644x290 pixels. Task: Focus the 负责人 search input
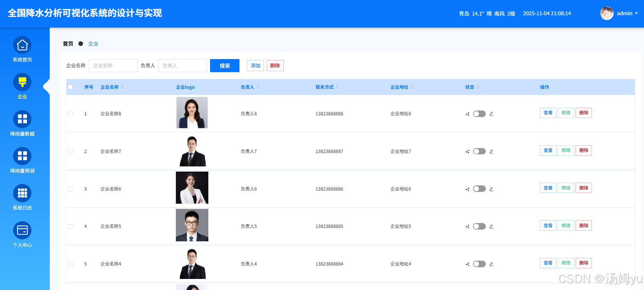(182, 66)
